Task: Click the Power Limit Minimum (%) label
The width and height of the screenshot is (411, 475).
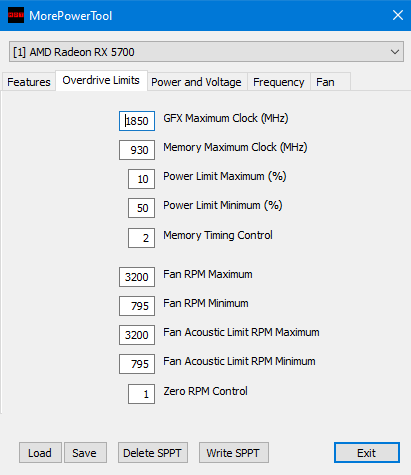Action: [223, 205]
